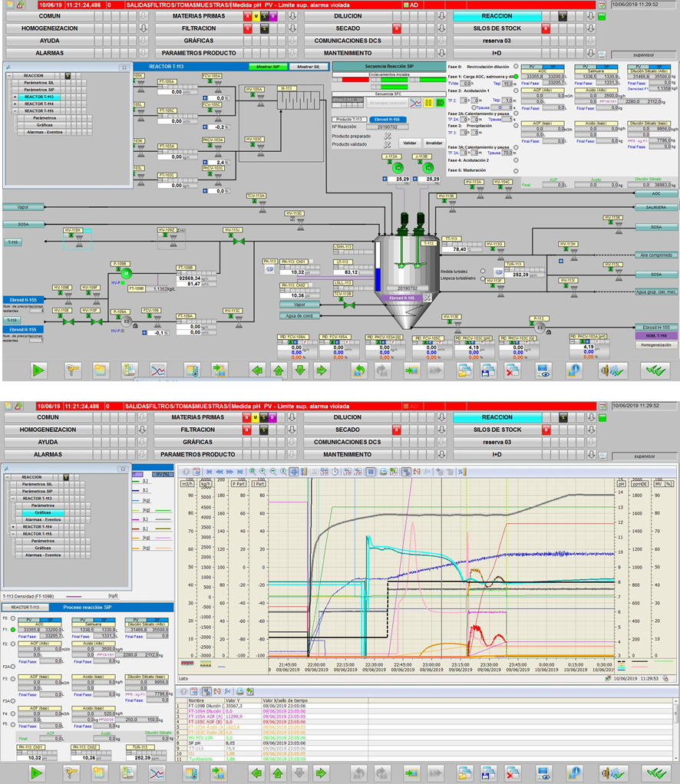680x784 pixels.
Task: Select Gráficas under REACTOR T-113 in trend tree
Action: click(x=42, y=512)
